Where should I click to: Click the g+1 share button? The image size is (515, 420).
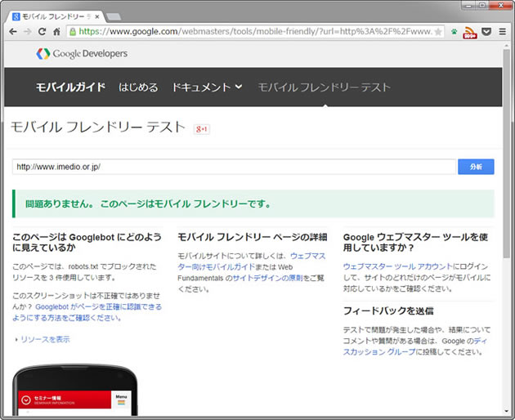tap(202, 129)
